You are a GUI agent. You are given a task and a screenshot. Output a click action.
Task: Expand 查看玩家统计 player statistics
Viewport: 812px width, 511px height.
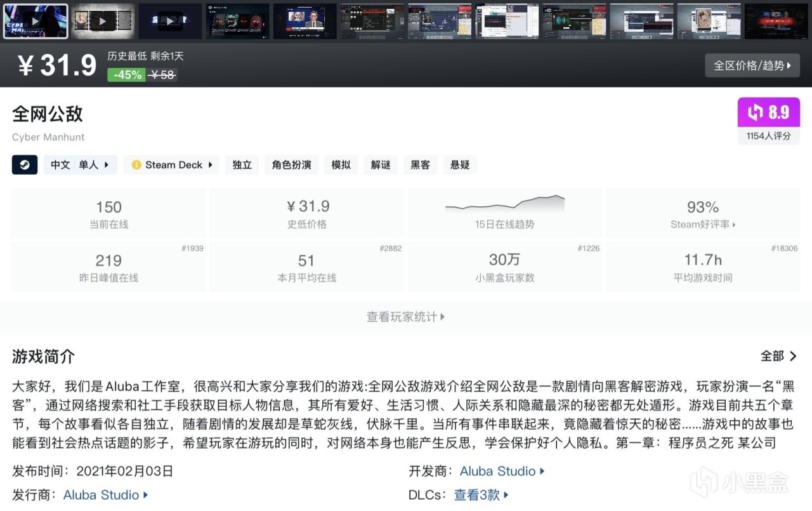(406, 317)
